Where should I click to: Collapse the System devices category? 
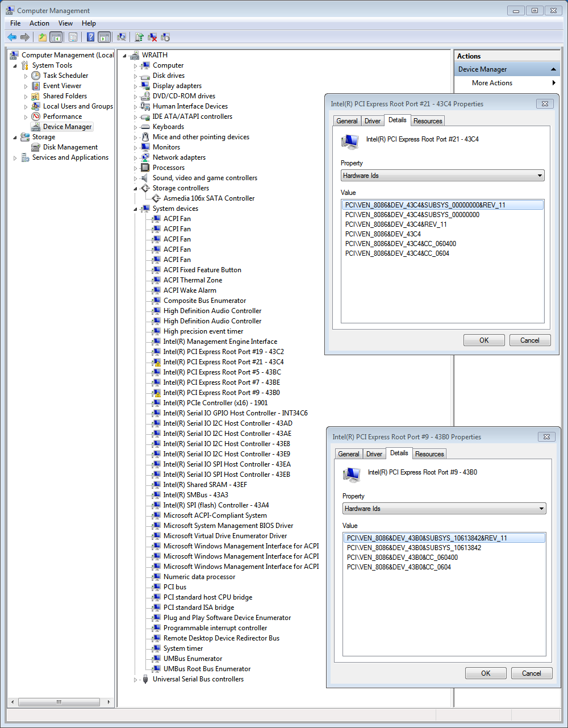pos(136,209)
